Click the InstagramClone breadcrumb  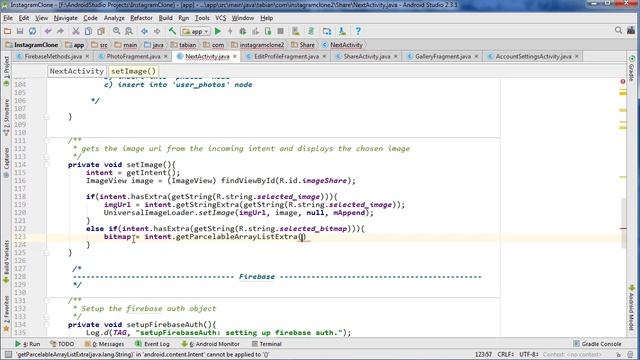(32, 45)
